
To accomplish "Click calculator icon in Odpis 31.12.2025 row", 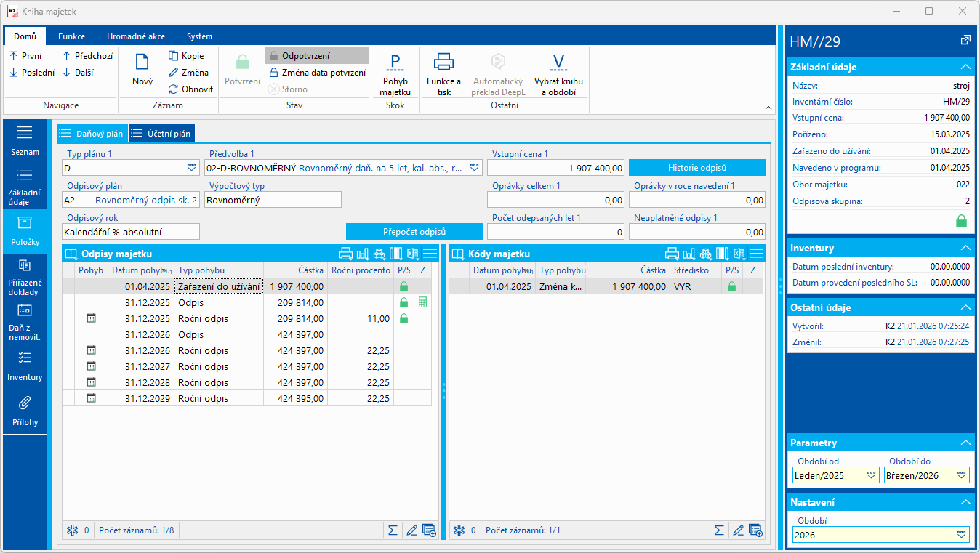I will (x=422, y=302).
